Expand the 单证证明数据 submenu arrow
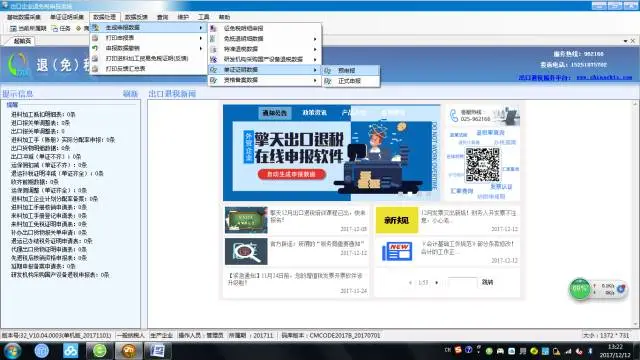The image size is (640, 360). tap(315, 70)
